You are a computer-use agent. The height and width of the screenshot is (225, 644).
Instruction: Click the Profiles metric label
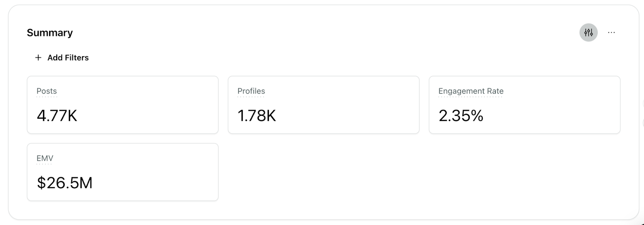[251, 91]
